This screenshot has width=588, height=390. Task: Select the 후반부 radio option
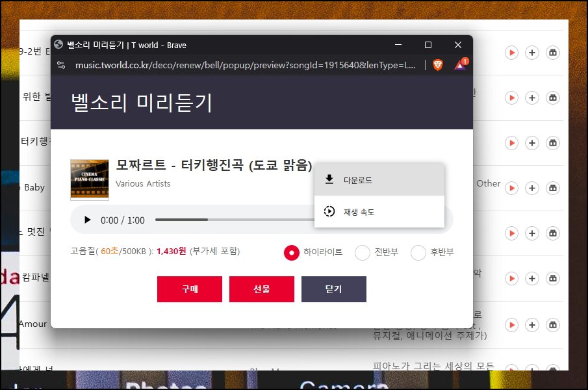[x=418, y=252]
